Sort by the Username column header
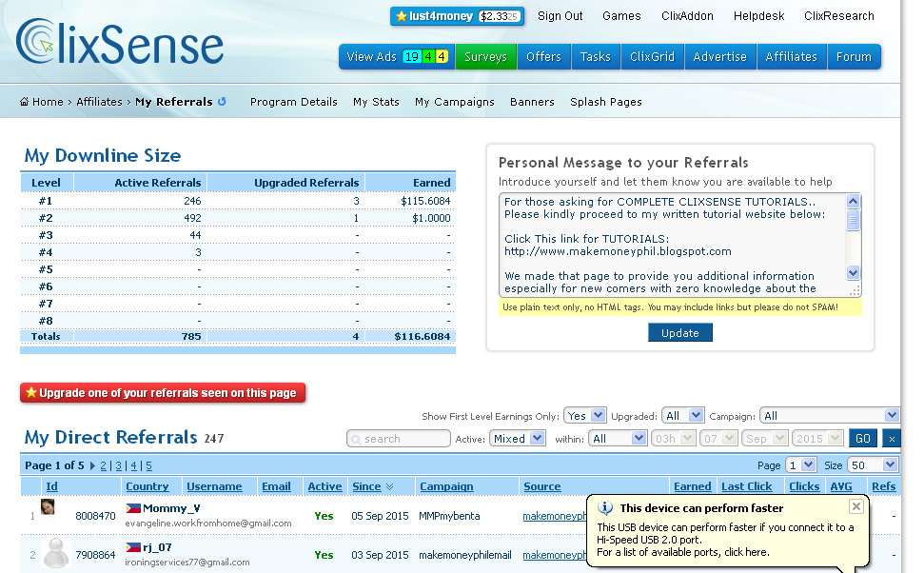This screenshot has height=573, width=924. point(214,486)
